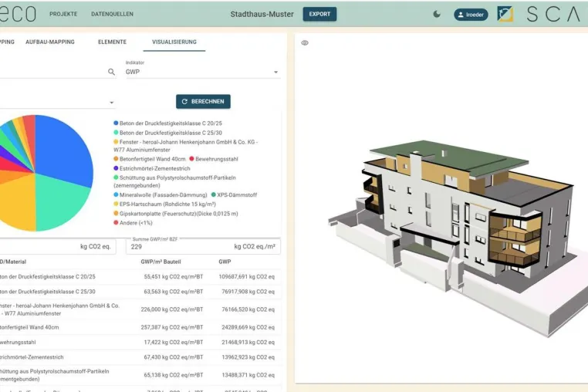The image size is (588, 392).
Task: Expand the dropdown left of Berechnen button
Action: pyautogui.click(x=112, y=103)
